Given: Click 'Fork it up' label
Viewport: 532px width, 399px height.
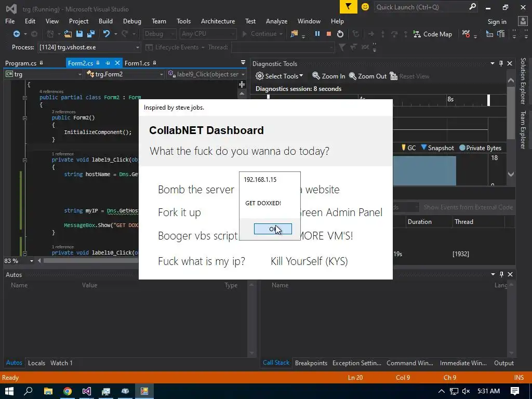Looking at the screenshot, I should 179,212.
